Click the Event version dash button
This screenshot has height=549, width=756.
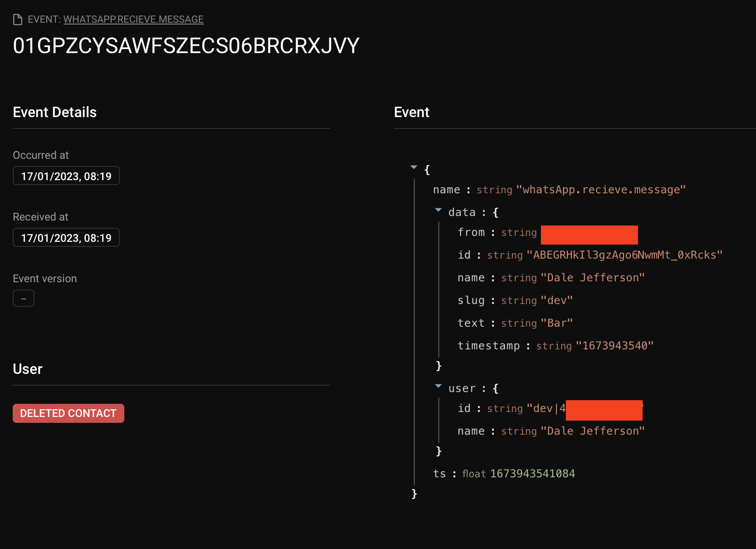pyautogui.click(x=23, y=298)
